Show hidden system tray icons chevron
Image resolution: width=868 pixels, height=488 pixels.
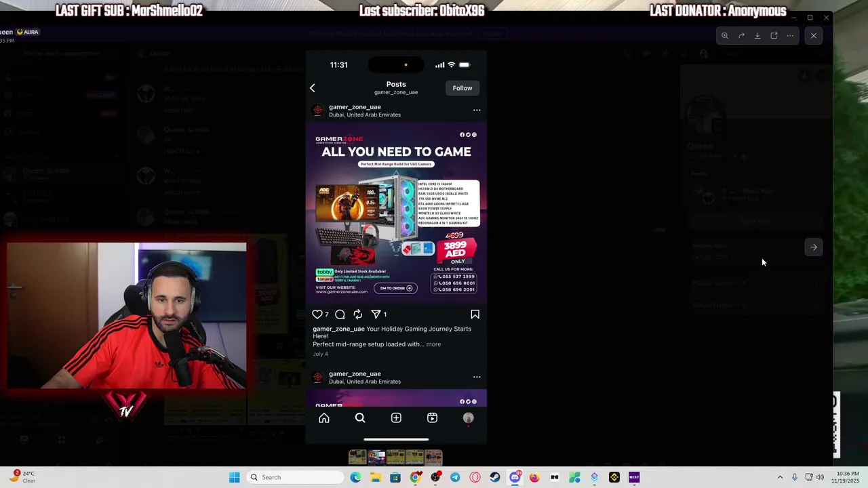(x=780, y=477)
